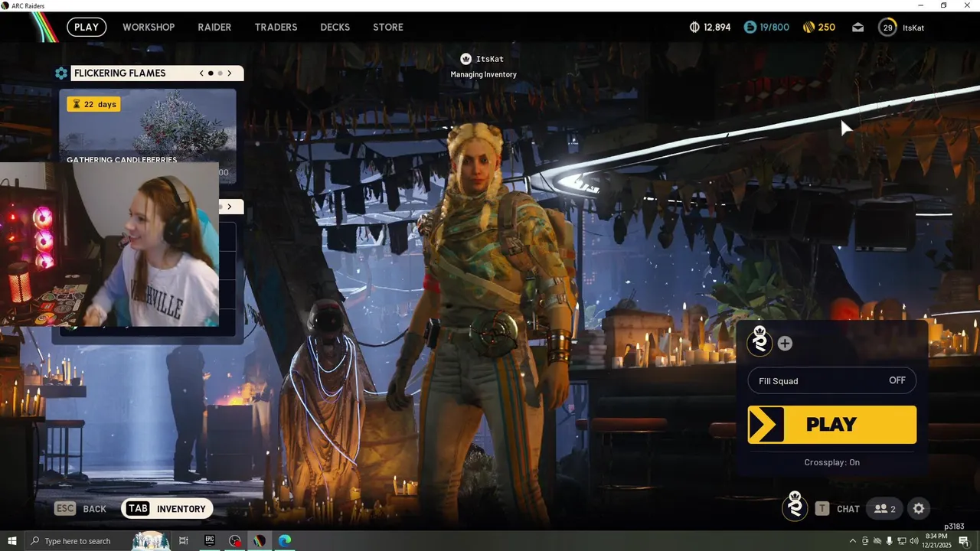Open the Windows Start menu
The image size is (980, 551).
[x=12, y=541]
